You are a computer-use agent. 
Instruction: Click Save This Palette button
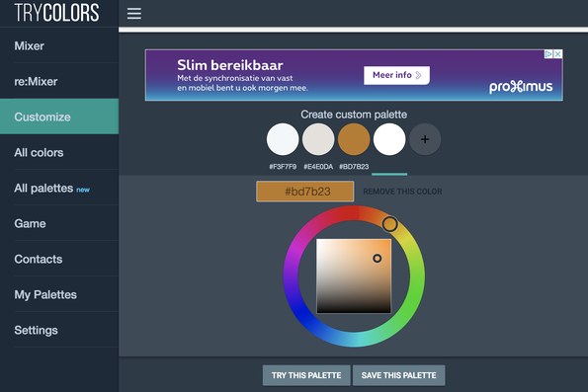coord(398,375)
